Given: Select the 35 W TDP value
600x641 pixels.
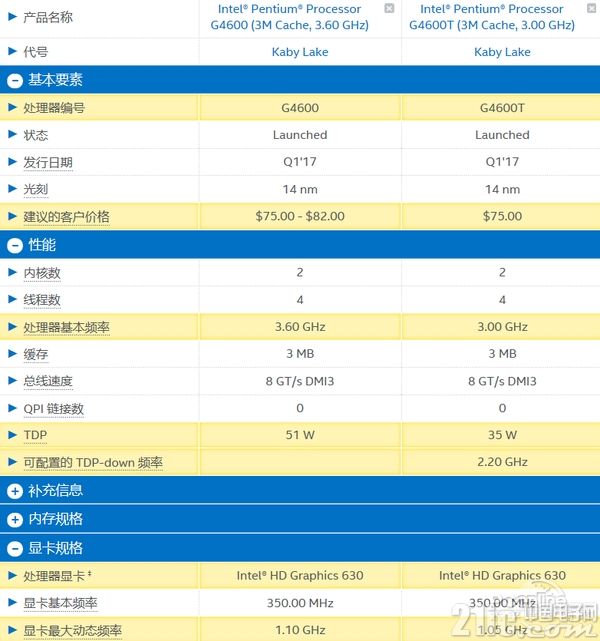Looking at the screenshot, I should (x=502, y=435).
